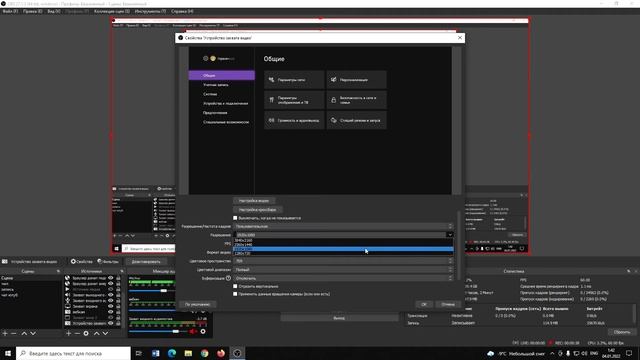
Task: Remove selected scene with minus icon
Action: (14, 333)
